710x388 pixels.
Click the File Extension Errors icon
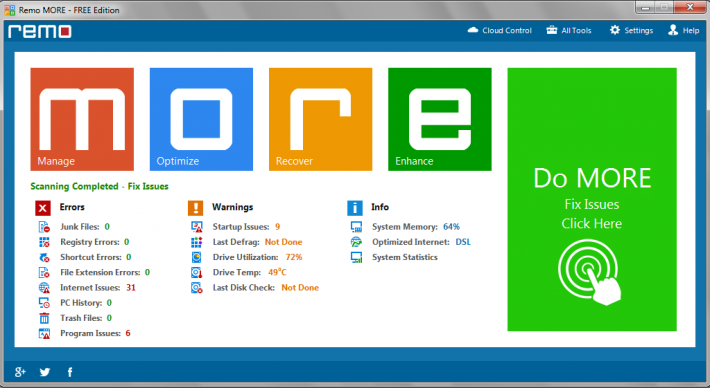[44, 273]
